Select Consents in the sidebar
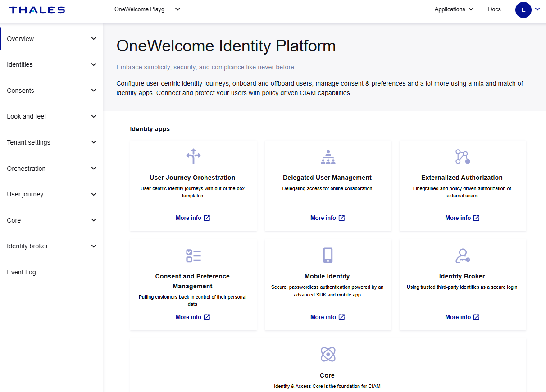 click(20, 91)
